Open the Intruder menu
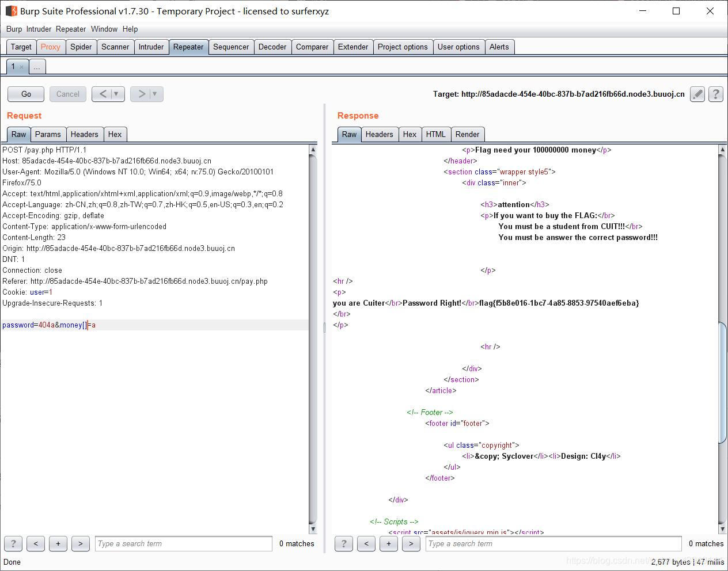This screenshot has height=571, width=728. 39,29
